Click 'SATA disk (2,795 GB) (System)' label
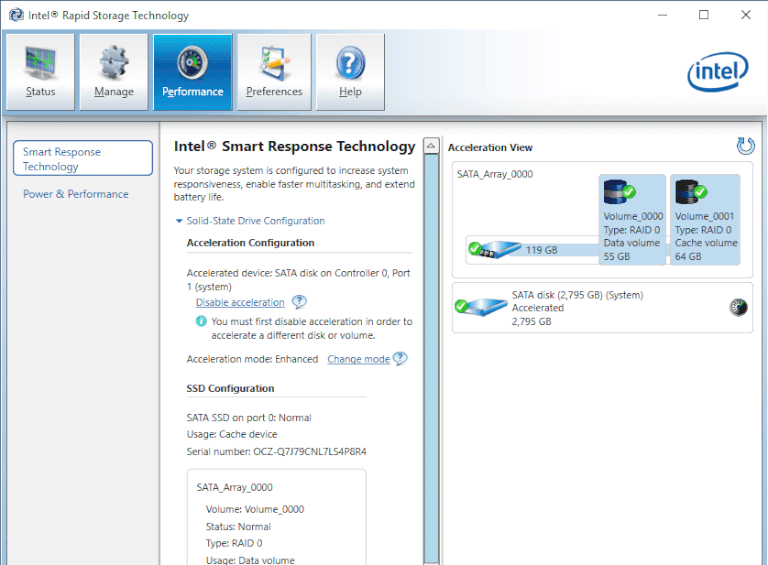768x565 pixels. 577,295
